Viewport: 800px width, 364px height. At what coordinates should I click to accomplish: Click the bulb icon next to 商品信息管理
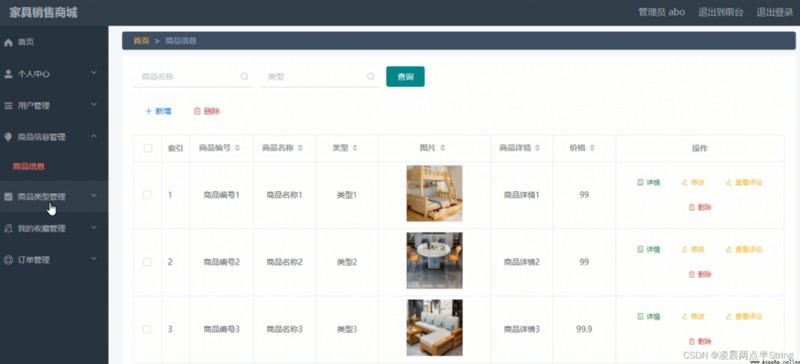pos(8,137)
